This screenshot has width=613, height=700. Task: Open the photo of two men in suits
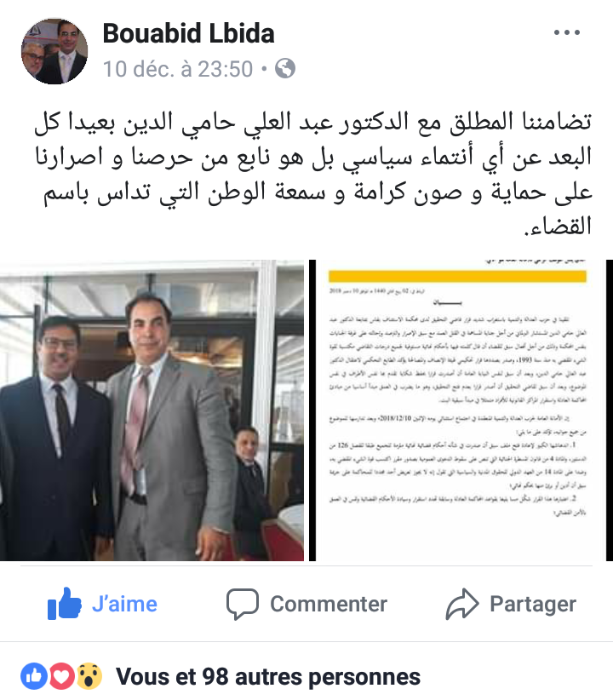point(152,410)
